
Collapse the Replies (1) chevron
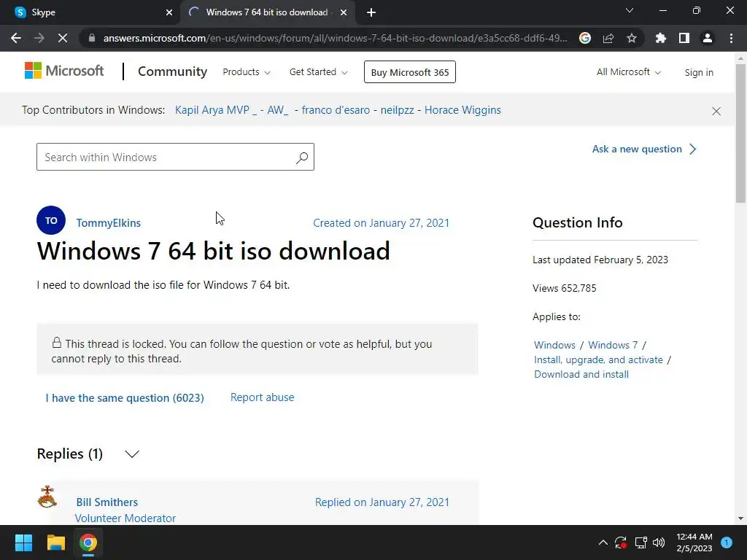point(132,454)
